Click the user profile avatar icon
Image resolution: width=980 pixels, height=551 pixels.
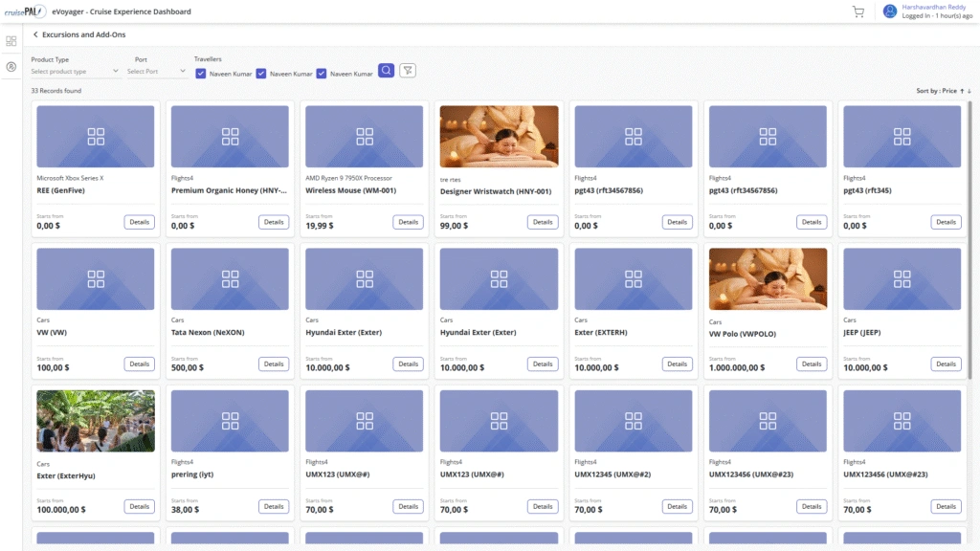pyautogui.click(x=890, y=11)
